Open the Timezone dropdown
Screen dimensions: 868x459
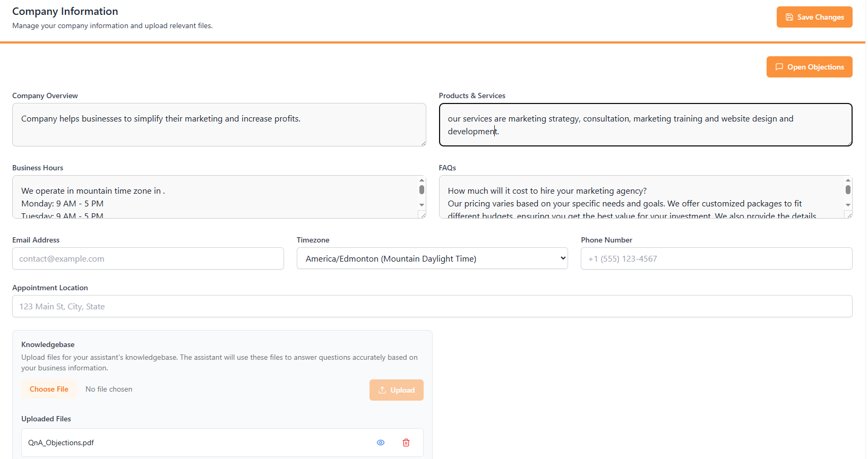(x=432, y=258)
